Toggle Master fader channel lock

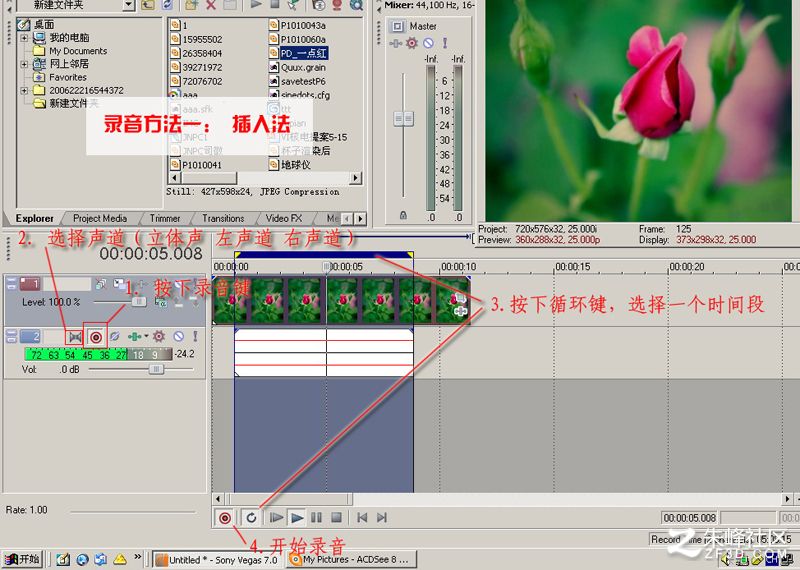tap(403, 215)
